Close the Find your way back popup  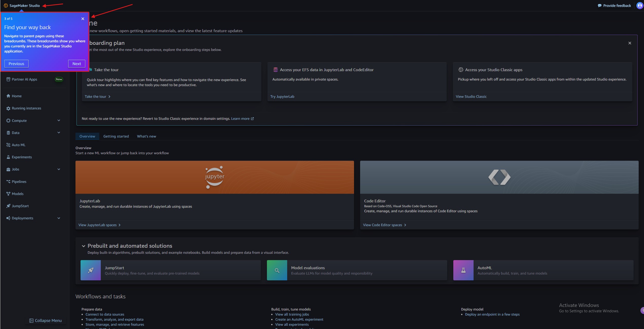pyautogui.click(x=83, y=19)
